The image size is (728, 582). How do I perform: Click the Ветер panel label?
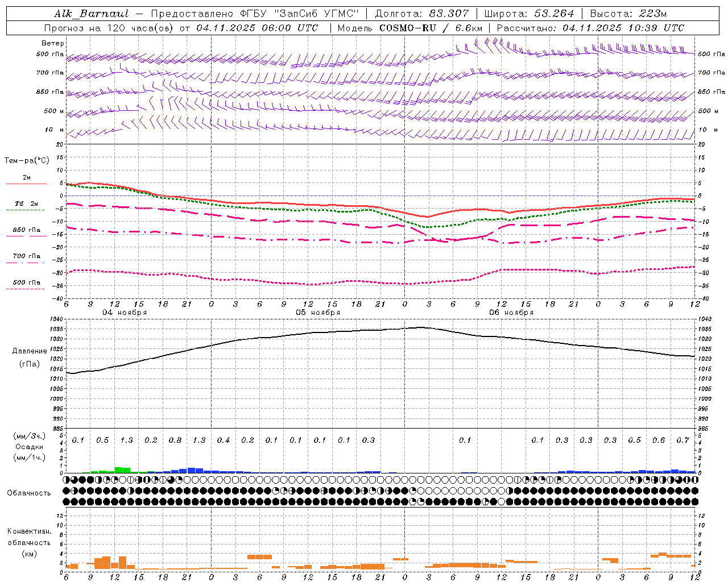[x=53, y=43]
